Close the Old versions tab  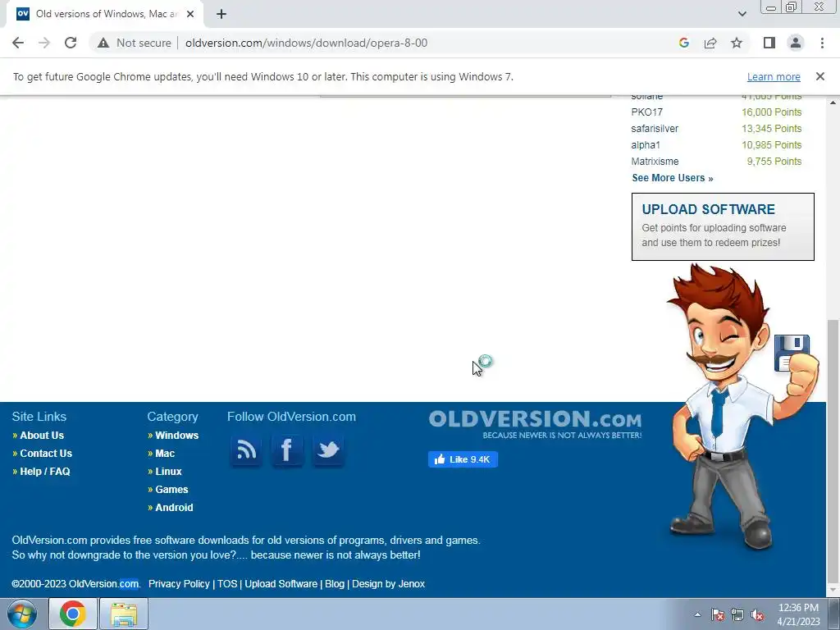[x=190, y=14]
